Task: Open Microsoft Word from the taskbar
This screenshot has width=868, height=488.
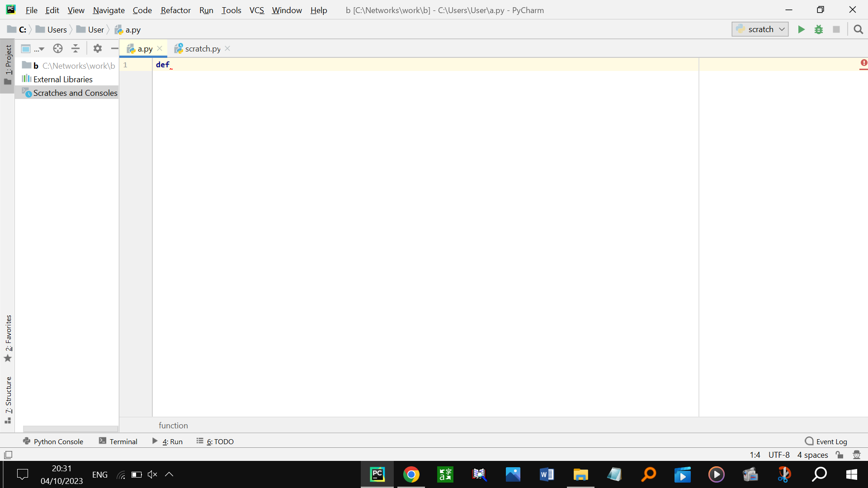Action: point(547,474)
